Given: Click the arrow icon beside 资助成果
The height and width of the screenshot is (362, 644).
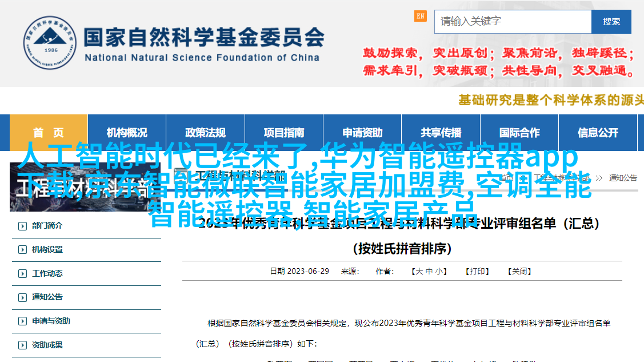Looking at the screenshot, I should 23,345.
